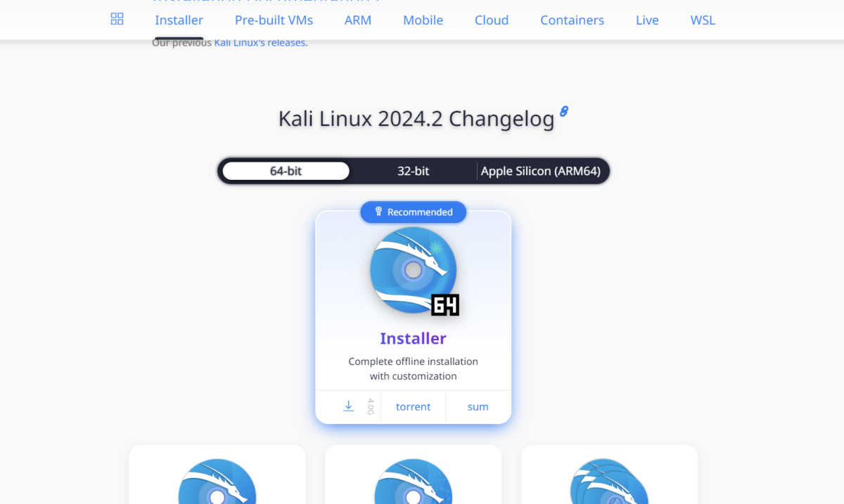Switch to Apple Silicon (ARM64) architecture

(542, 171)
